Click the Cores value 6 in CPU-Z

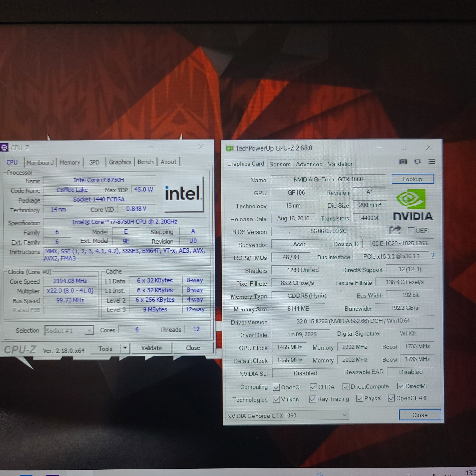[137, 329]
